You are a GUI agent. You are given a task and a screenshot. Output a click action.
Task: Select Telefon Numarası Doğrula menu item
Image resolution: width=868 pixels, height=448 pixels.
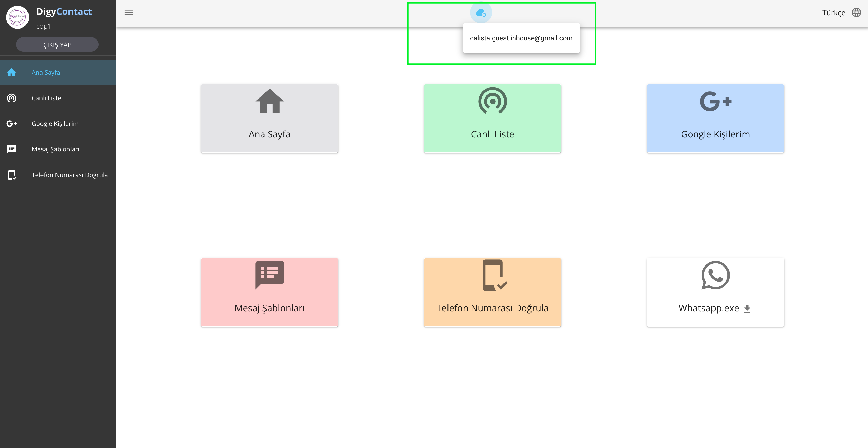[69, 175]
